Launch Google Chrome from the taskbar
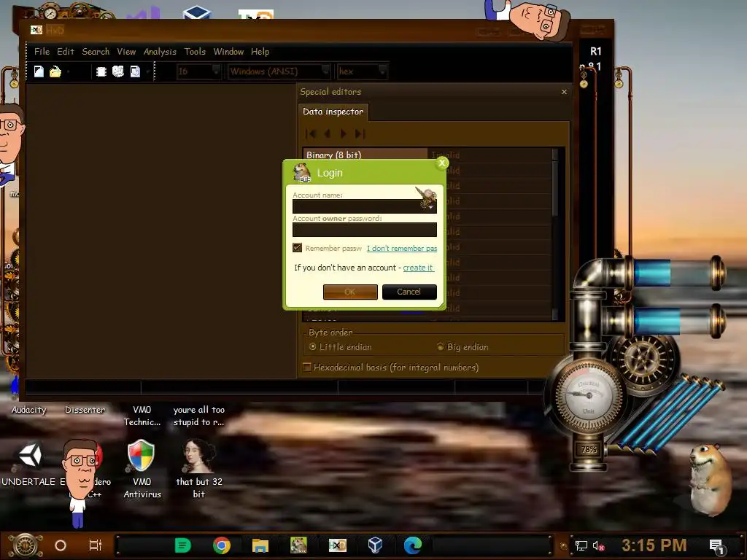This screenshot has width=747, height=560. 222,545
